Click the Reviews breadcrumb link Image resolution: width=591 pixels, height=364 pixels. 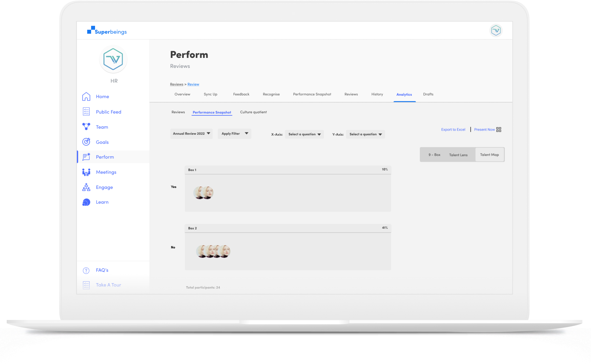(176, 84)
